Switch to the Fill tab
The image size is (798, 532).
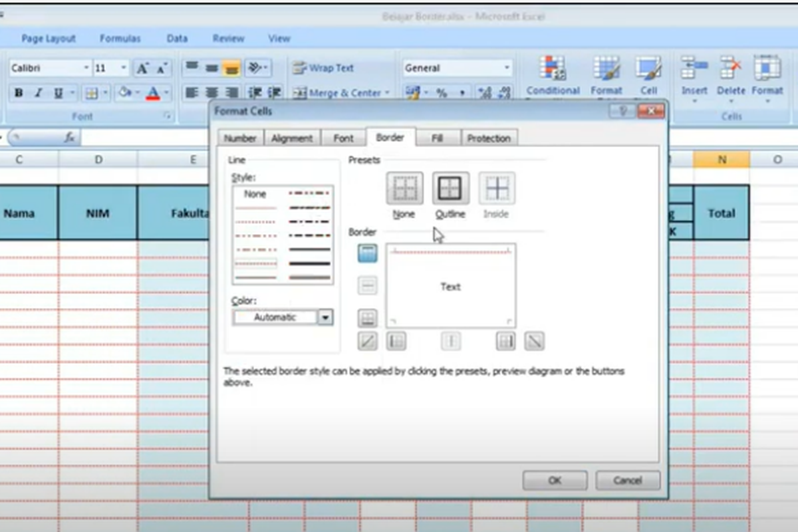(x=438, y=138)
